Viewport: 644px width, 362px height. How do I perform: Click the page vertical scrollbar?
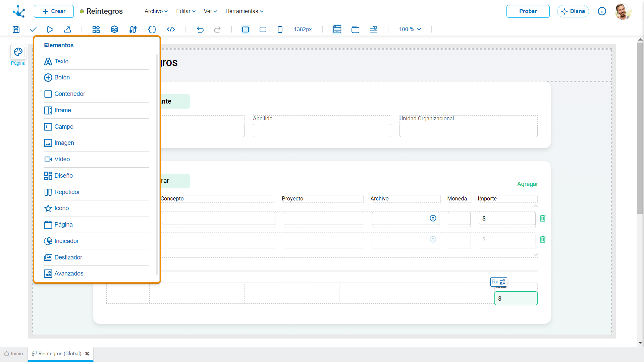click(640, 127)
